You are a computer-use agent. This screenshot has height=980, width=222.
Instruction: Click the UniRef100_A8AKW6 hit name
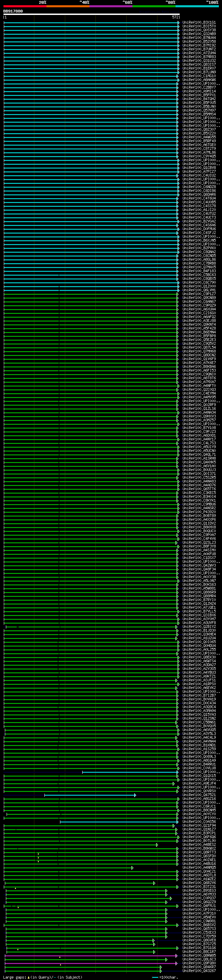click(x=199, y=80)
